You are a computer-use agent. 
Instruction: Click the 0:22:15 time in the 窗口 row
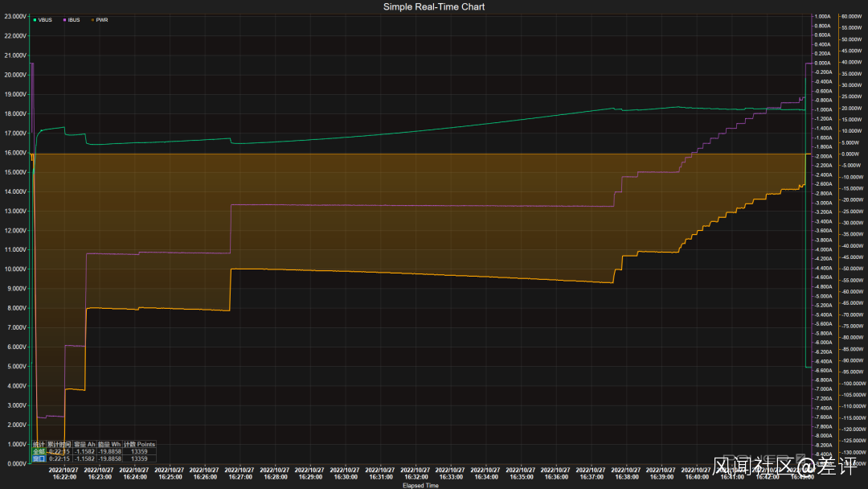click(x=59, y=458)
